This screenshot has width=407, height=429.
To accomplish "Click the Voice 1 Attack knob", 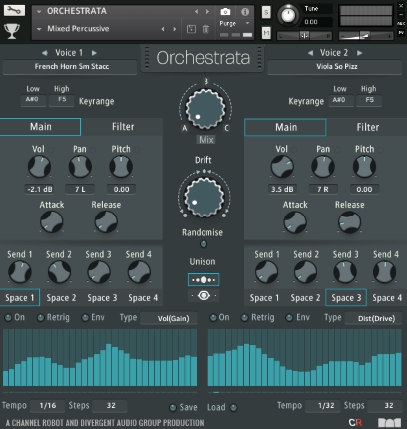I will pyautogui.click(x=52, y=222).
